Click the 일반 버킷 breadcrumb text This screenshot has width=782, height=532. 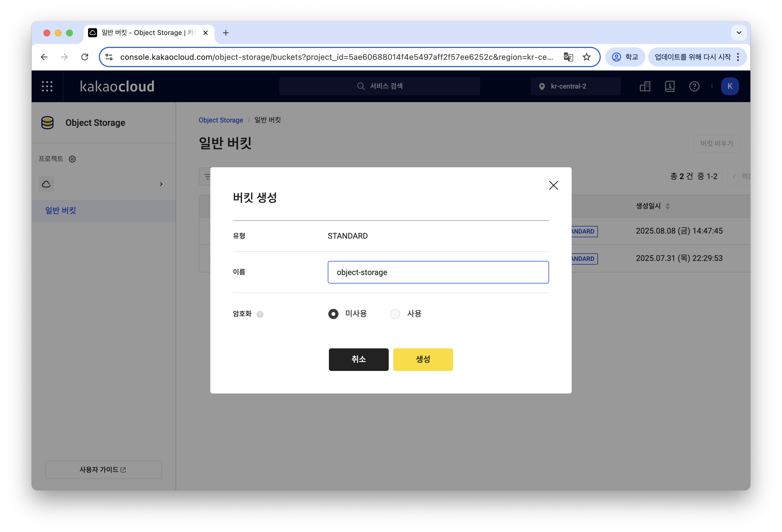[268, 120]
